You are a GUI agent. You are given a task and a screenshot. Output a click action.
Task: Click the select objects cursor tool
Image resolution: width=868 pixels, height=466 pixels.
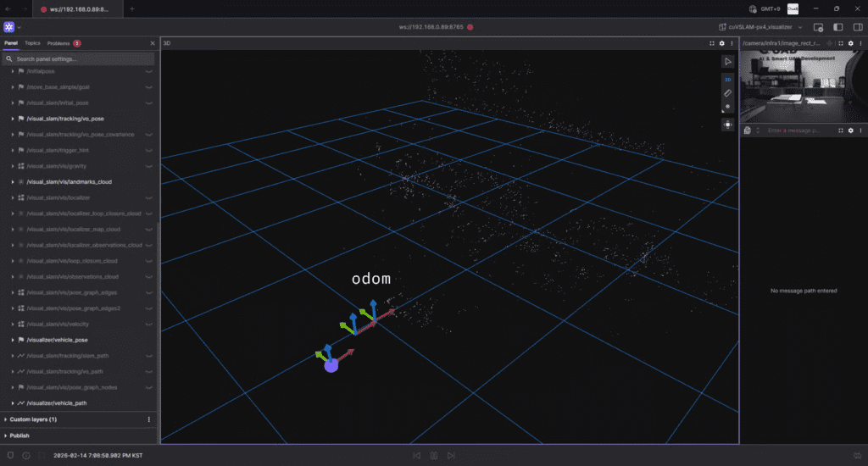pyautogui.click(x=727, y=62)
